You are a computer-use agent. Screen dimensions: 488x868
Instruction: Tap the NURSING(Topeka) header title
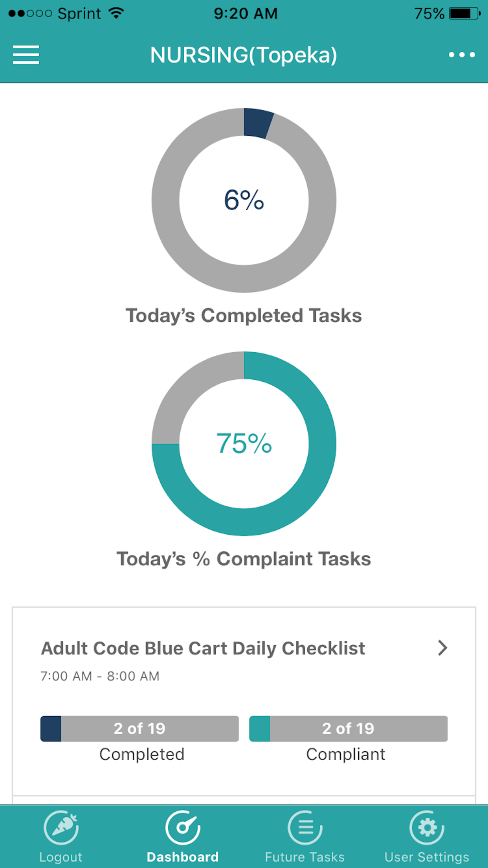(244, 55)
